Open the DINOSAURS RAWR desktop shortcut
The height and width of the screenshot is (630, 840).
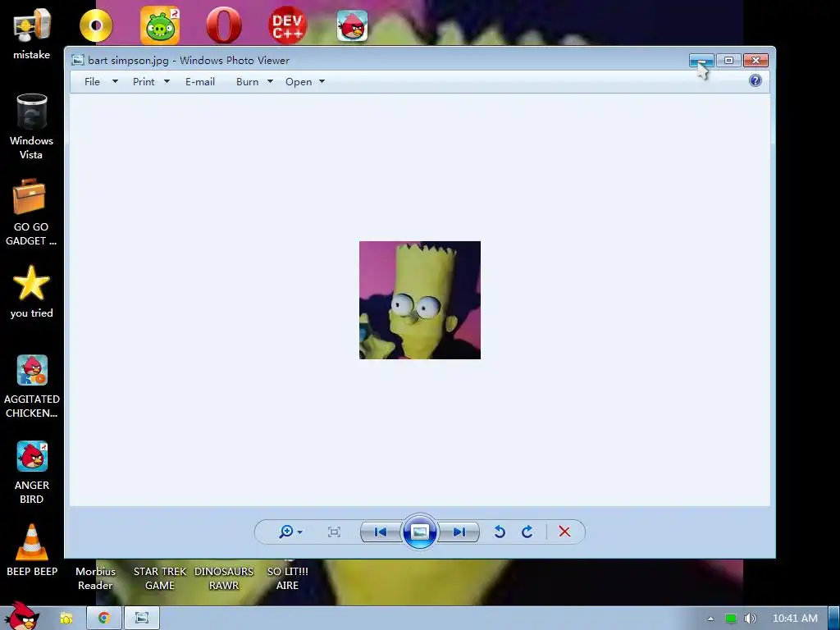[224, 578]
